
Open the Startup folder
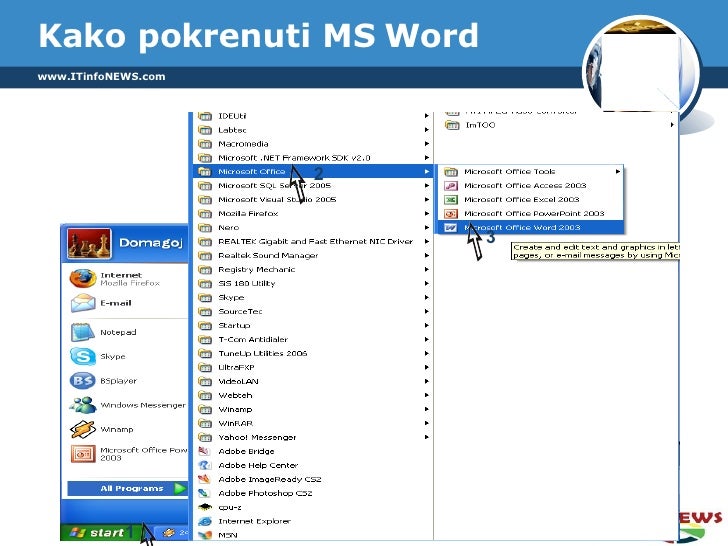[x=313, y=325]
